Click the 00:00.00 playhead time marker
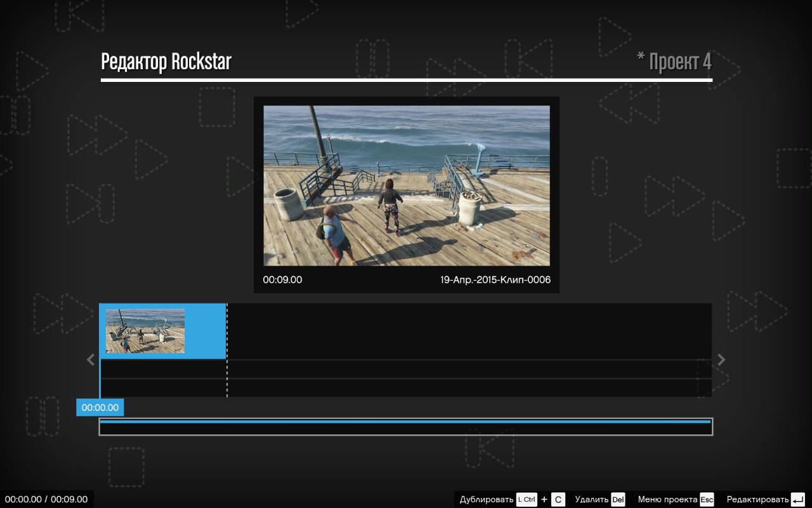 point(100,408)
